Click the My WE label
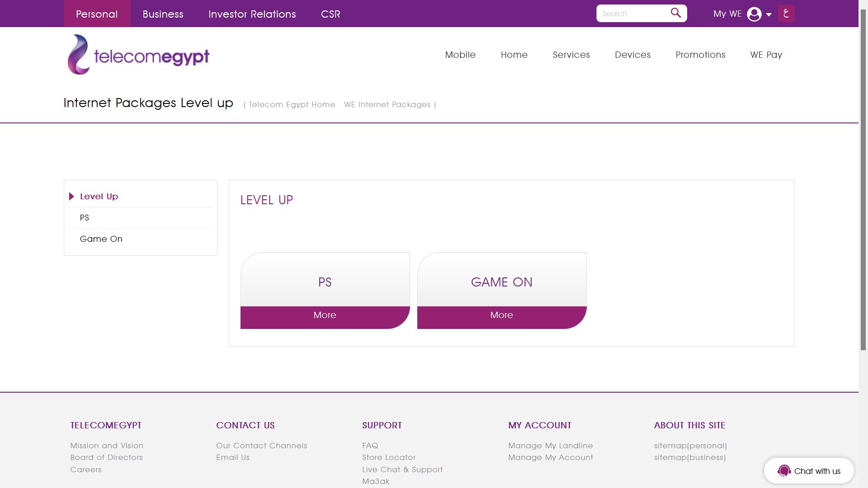This screenshot has height=488, width=868. (727, 14)
